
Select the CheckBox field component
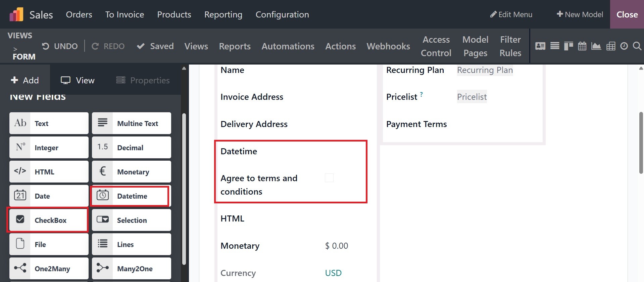click(x=49, y=220)
